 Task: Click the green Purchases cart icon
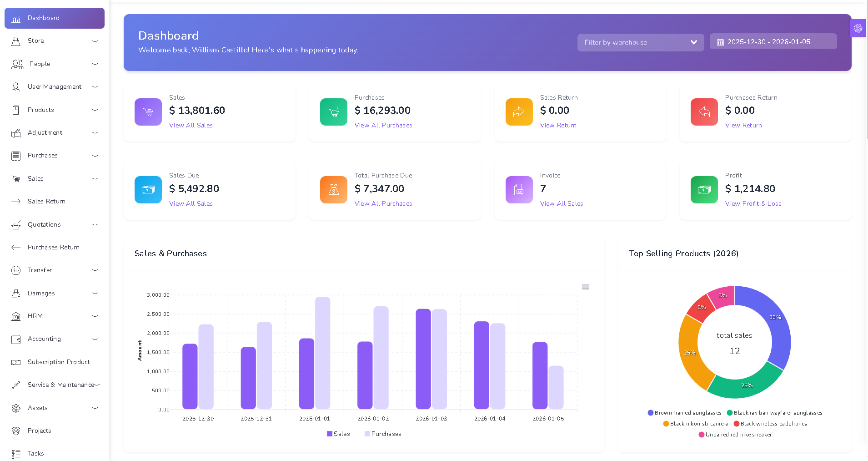[x=333, y=112]
